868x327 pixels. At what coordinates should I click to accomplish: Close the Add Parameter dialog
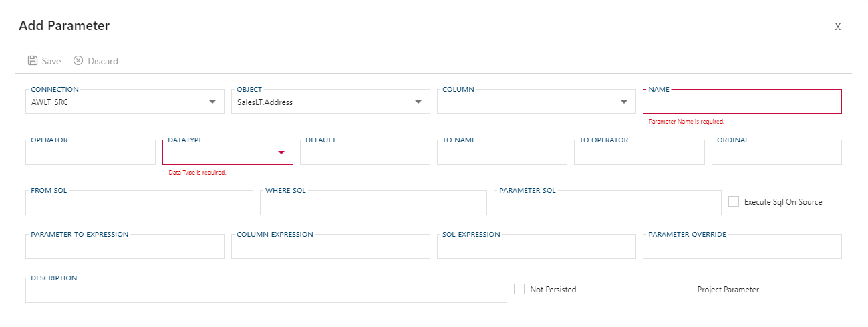(837, 27)
